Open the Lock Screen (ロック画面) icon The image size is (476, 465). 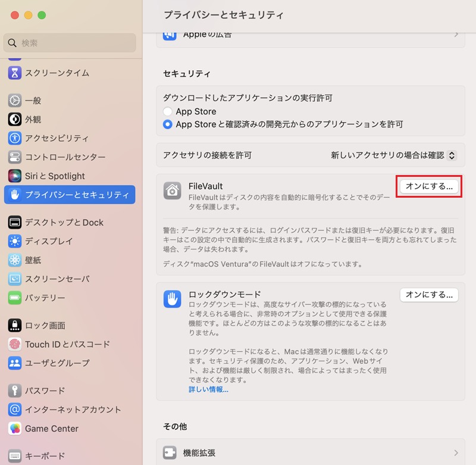click(x=14, y=325)
